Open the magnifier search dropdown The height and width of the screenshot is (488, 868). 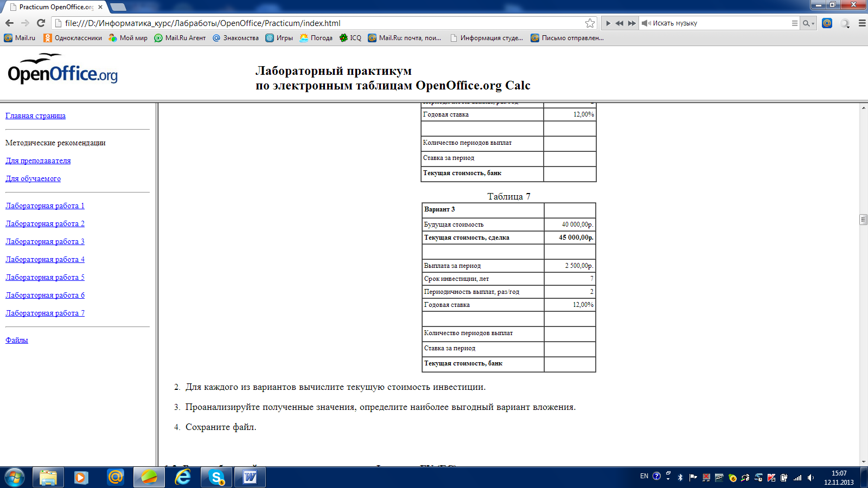pos(808,23)
